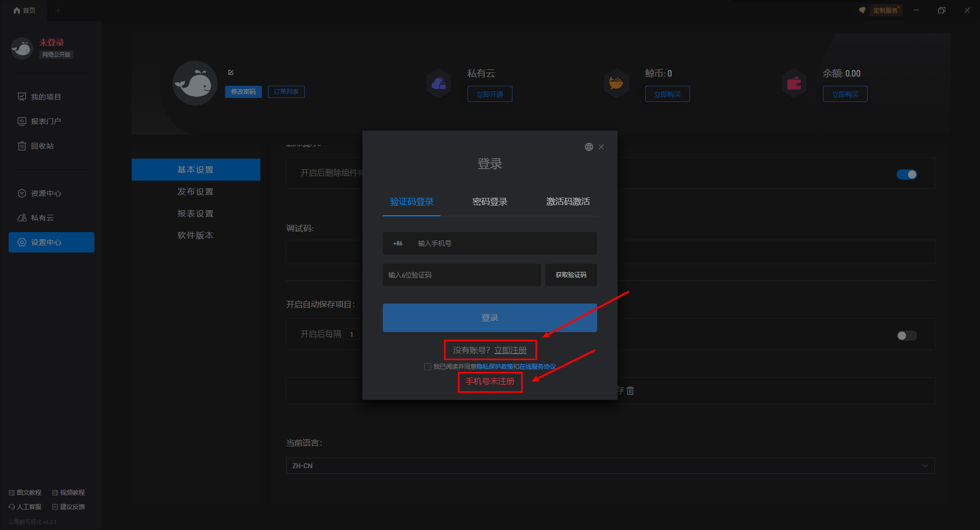Open the 订单列表 order list

coord(286,92)
